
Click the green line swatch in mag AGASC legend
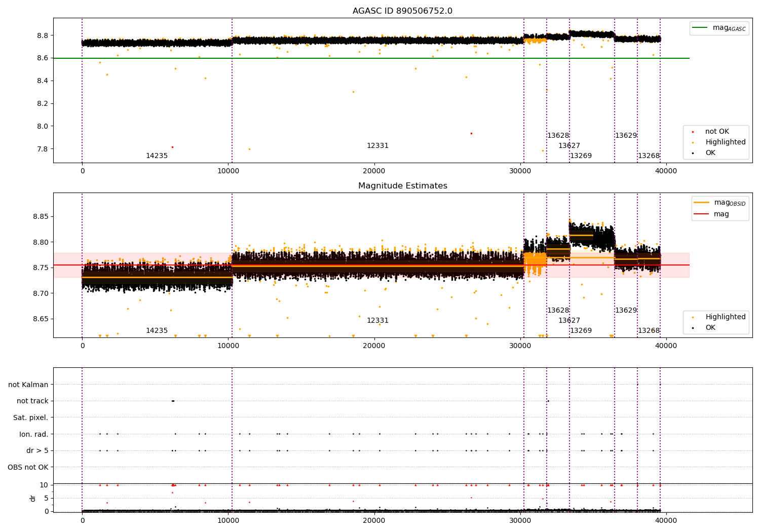coord(700,28)
